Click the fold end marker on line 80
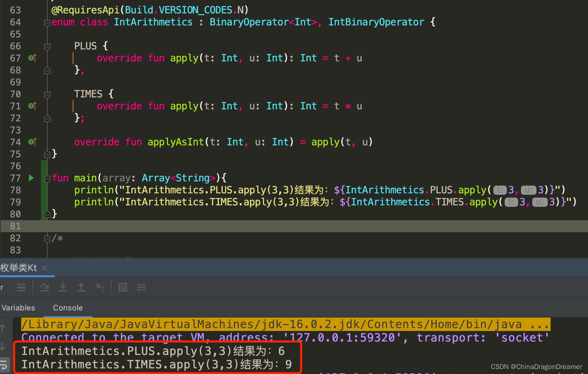Screen dimensions: 588x374 click(x=47, y=214)
